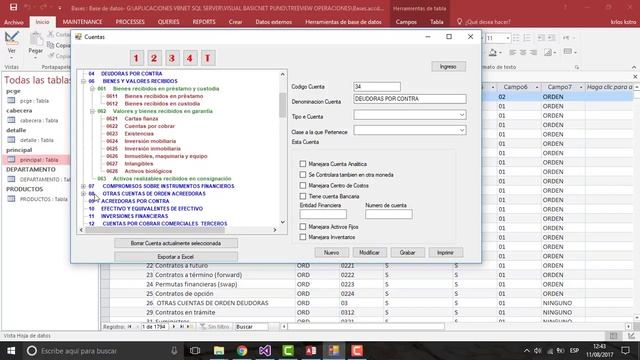Go to next record navigation arrow
Viewport: 640px width, 360px height.
tap(174, 327)
